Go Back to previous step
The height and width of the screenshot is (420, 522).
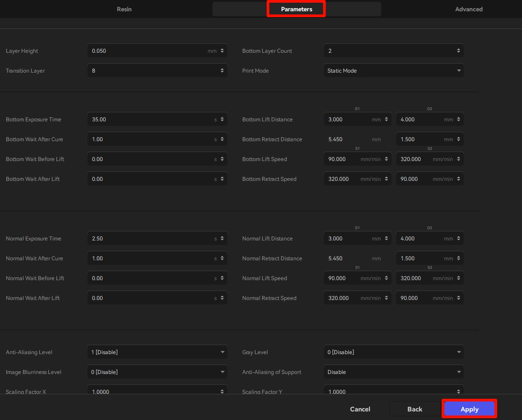[415, 409]
